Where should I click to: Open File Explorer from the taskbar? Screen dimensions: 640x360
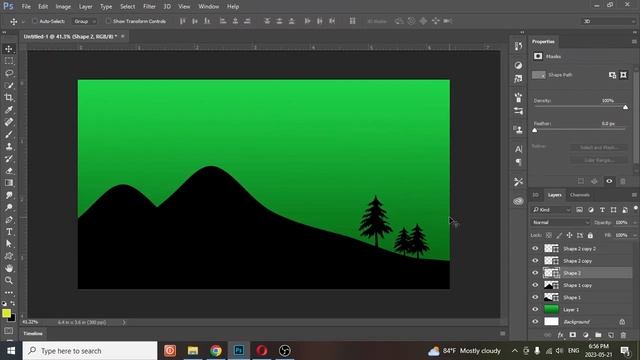coord(193,351)
